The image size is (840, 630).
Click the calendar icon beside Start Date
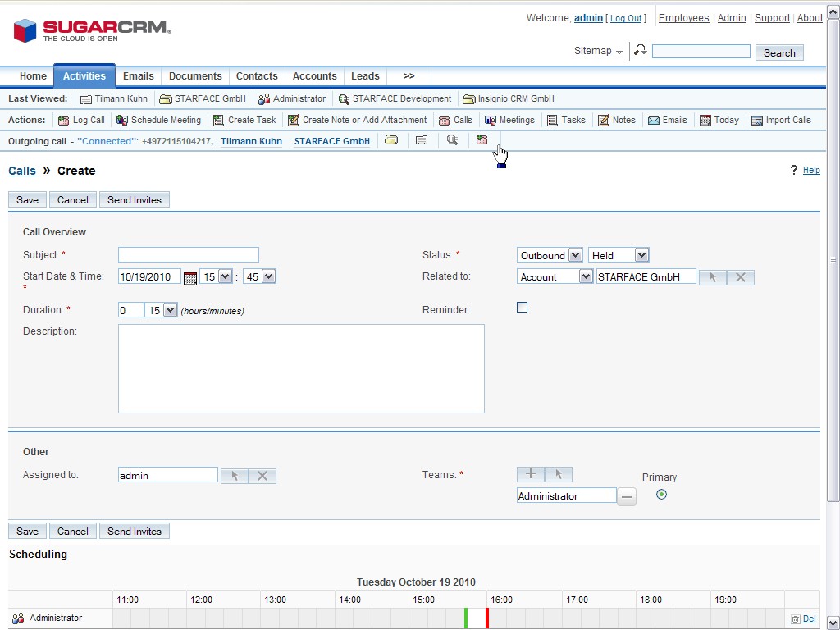pos(190,277)
